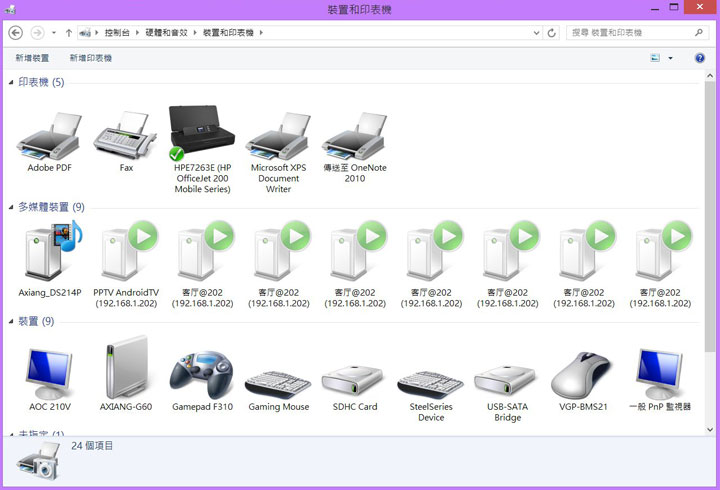Select Microsoft XPS Document Writer printer
This screenshot has width=720, height=490.
click(278, 137)
